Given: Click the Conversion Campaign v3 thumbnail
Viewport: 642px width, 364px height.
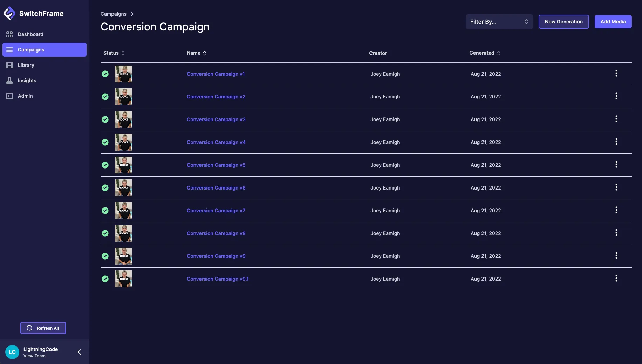Looking at the screenshot, I should coord(123,119).
